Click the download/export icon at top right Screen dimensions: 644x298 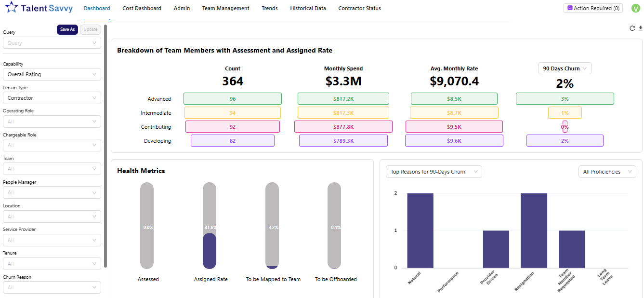(641, 28)
